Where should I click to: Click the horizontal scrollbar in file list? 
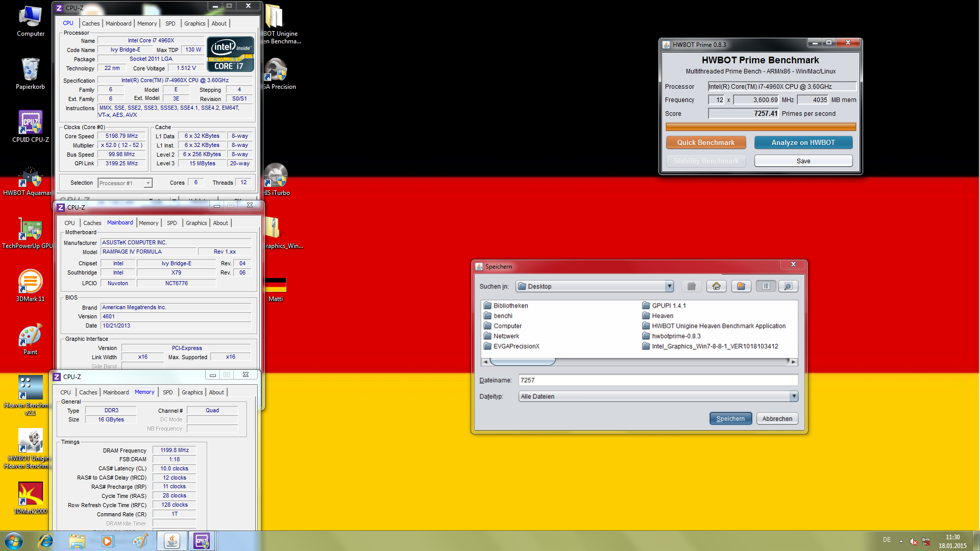click(523, 362)
